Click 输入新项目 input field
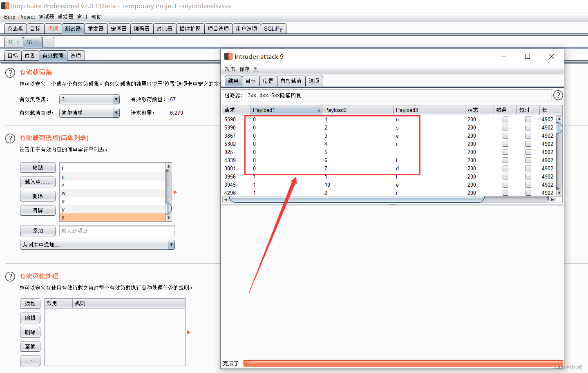 (x=117, y=231)
